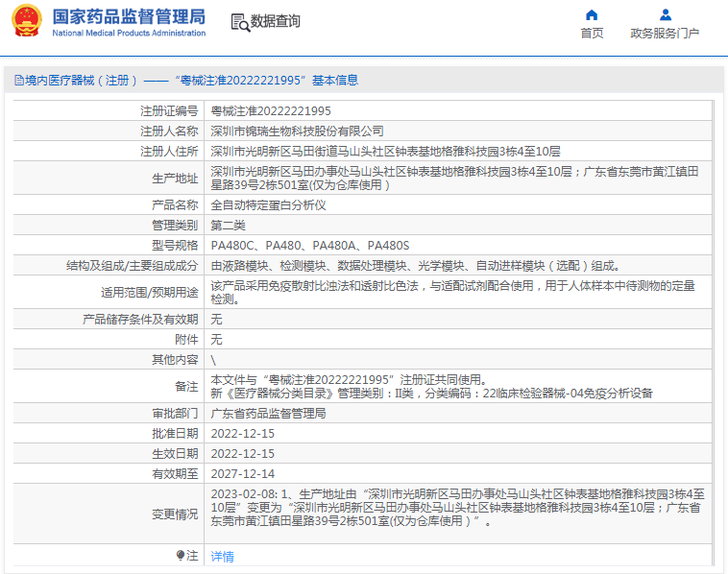Click the 审批部门 label

(175, 414)
